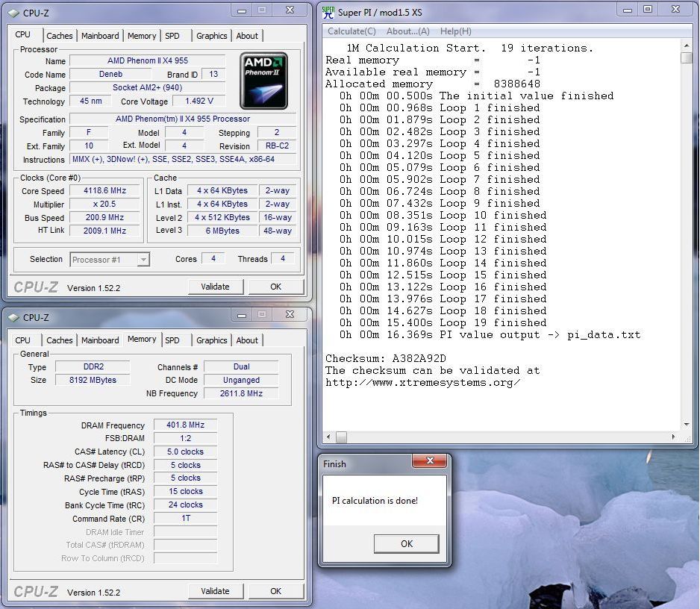Close the Super PI window
The height and width of the screenshot is (609, 700).
click(675, 10)
